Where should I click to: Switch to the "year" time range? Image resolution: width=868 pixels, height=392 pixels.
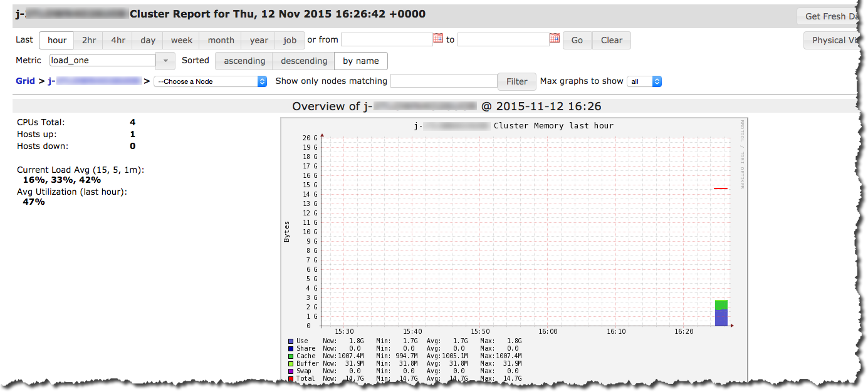[258, 39]
